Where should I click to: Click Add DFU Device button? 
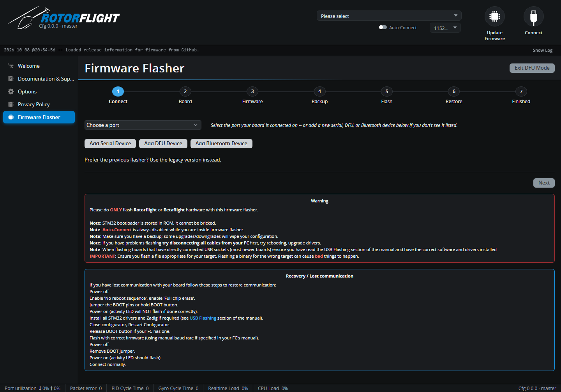[x=163, y=144]
